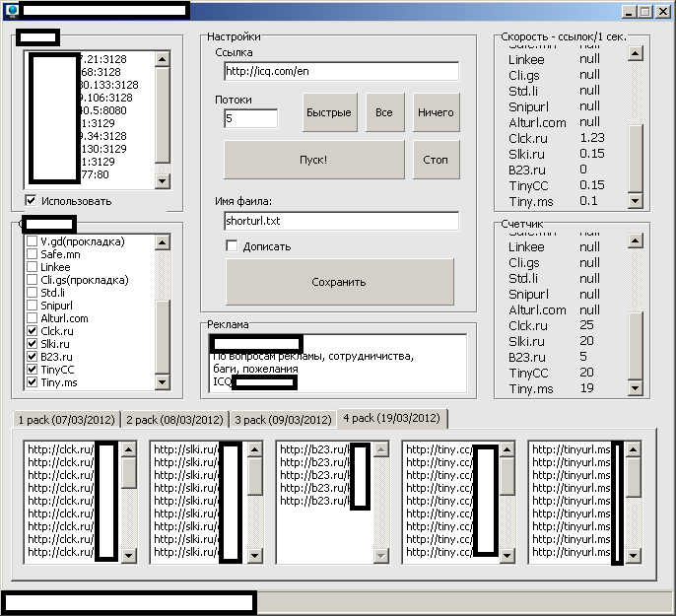Check the Safe.mn service box
The image size is (676, 616).
[33, 254]
